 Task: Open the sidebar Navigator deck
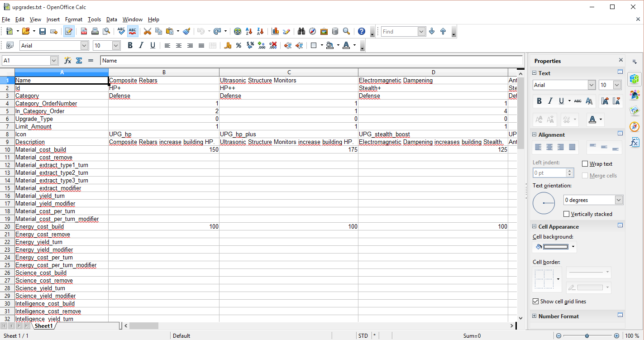(x=634, y=126)
